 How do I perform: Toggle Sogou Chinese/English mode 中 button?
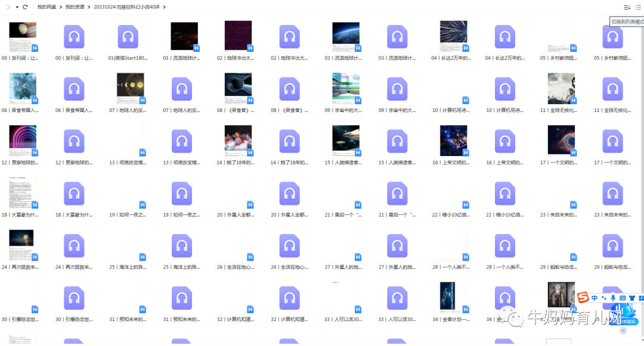tap(595, 298)
